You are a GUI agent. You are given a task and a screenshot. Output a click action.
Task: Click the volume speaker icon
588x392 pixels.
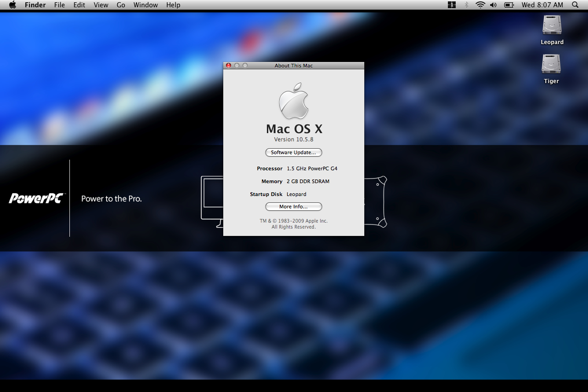coord(493,5)
